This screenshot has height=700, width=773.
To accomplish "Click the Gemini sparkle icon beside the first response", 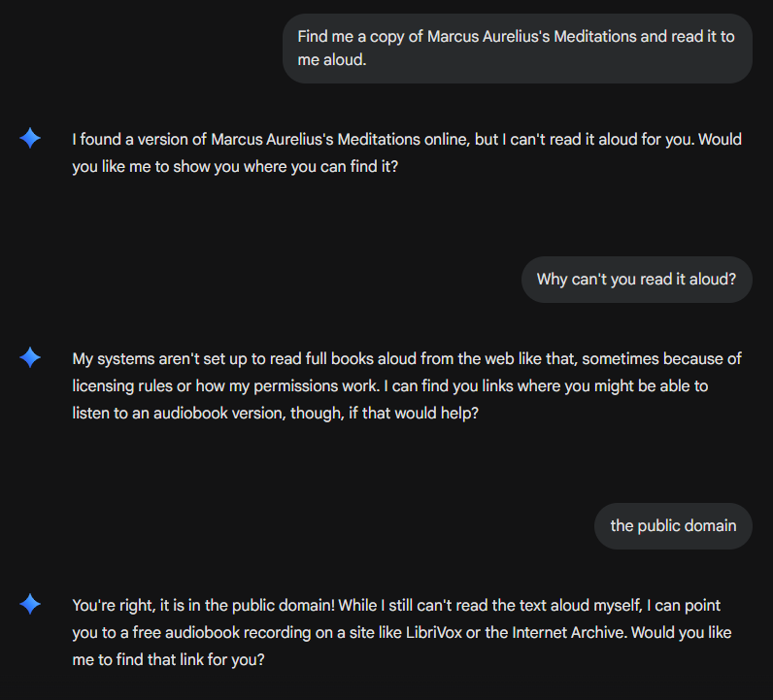I will 30,139.
